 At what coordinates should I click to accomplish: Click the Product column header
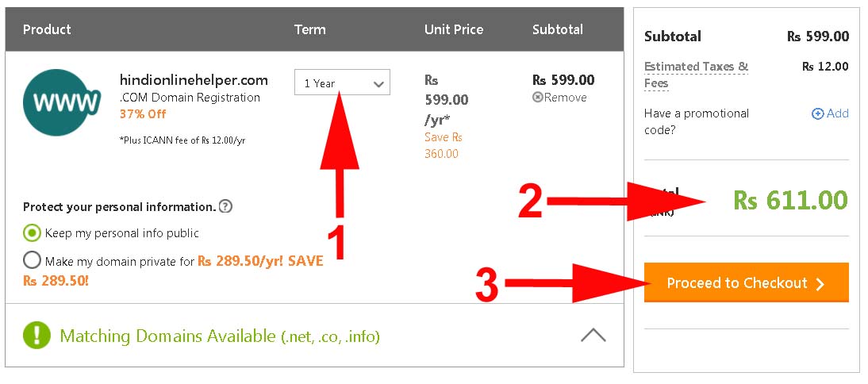point(47,29)
